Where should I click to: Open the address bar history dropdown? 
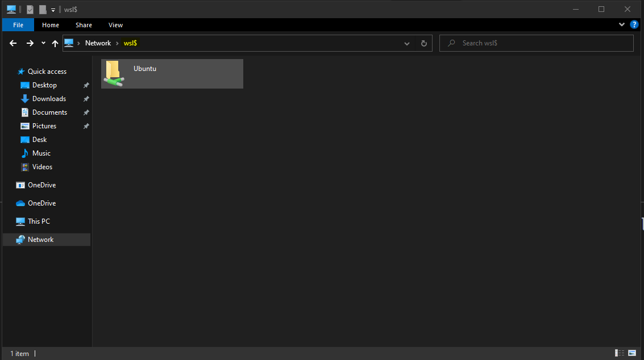click(x=406, y=44)
